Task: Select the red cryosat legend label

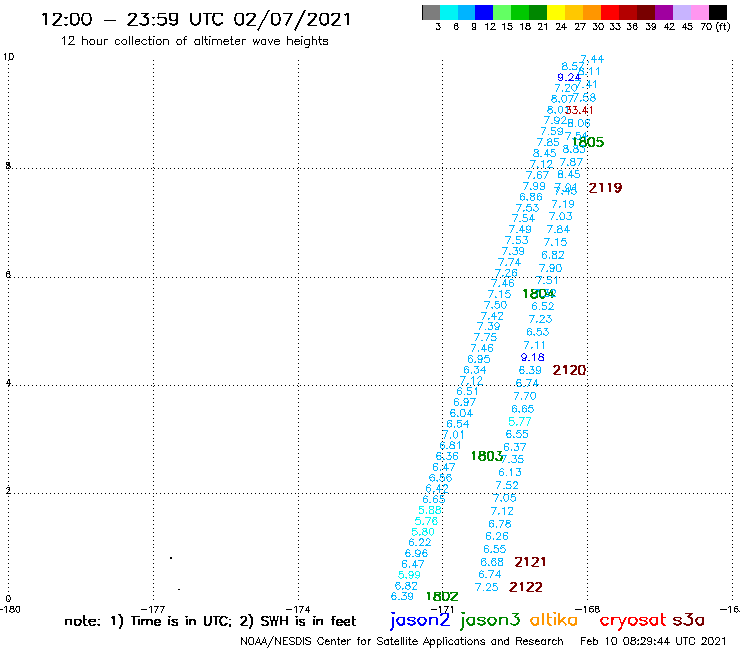Action: pos(633,620)
